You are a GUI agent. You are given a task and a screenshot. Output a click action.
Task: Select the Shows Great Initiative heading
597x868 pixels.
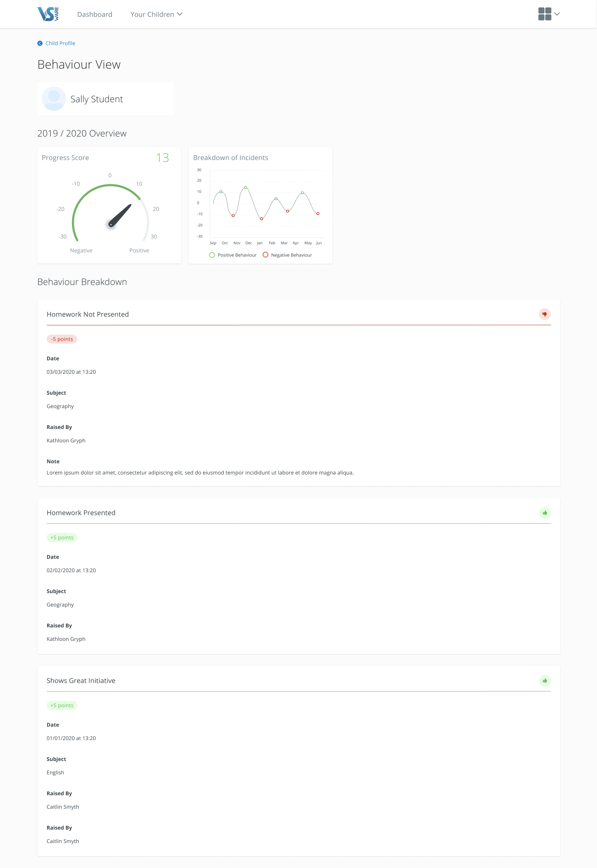pos(81,681)
